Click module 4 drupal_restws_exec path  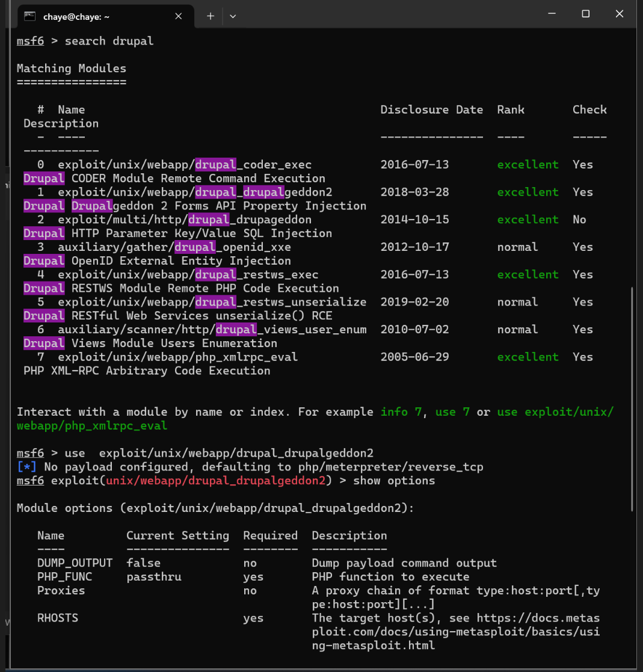pos(188,274)
